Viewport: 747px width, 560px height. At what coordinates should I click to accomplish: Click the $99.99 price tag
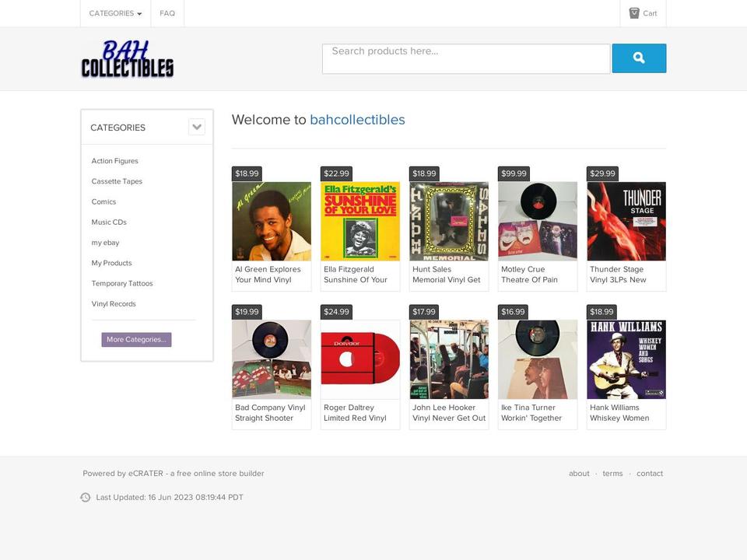[514, 173]
